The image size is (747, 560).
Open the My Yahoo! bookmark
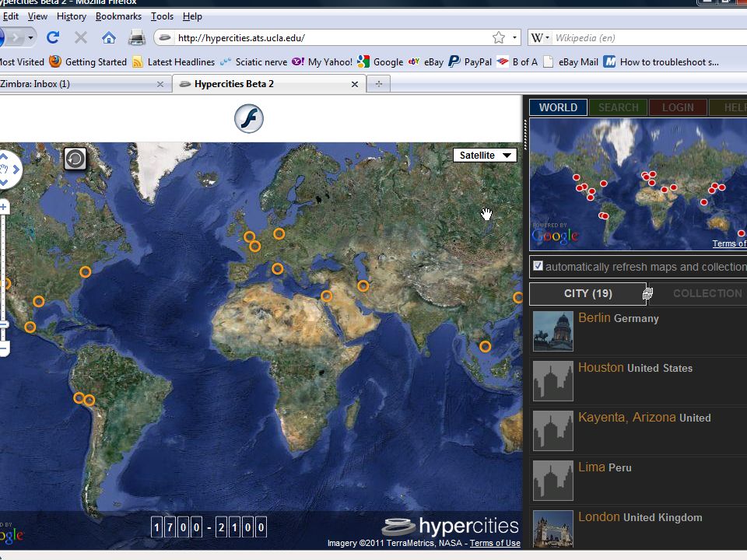pyautogui.click(x=322, y=62)
